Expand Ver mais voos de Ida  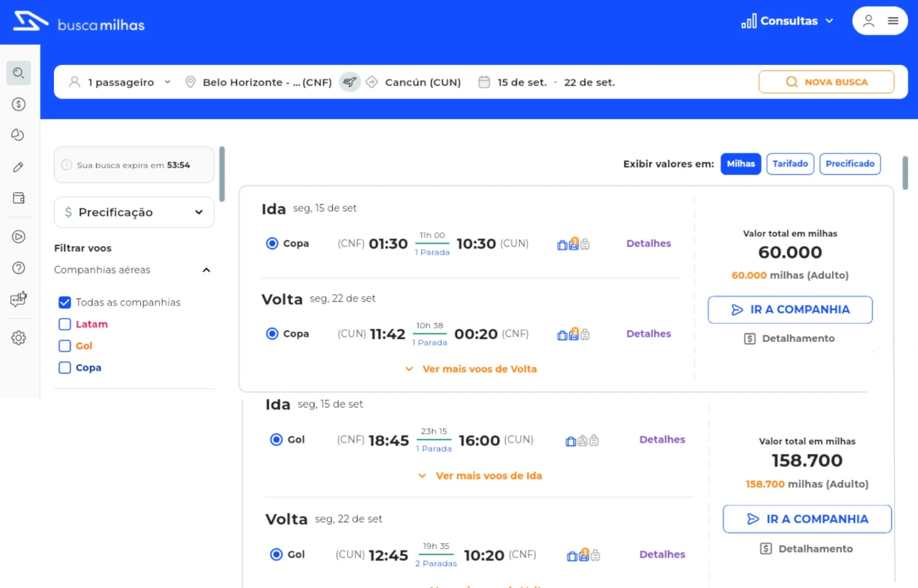pos(480,476)
